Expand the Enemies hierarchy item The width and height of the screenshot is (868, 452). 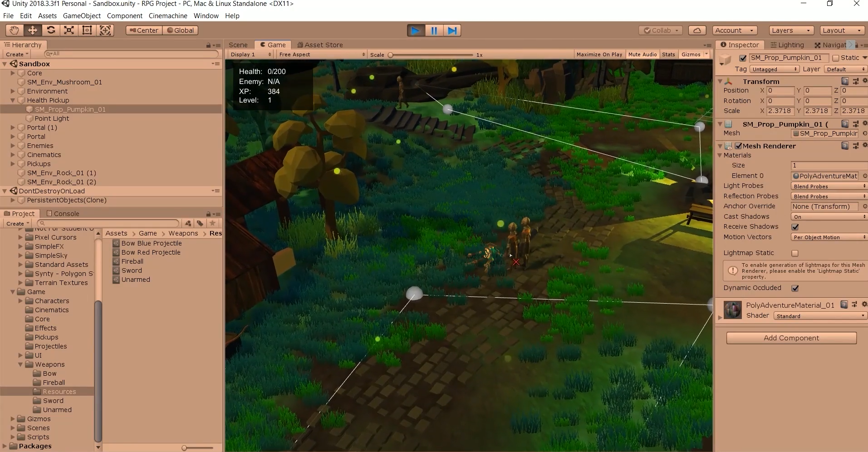[x=12, y=146]
